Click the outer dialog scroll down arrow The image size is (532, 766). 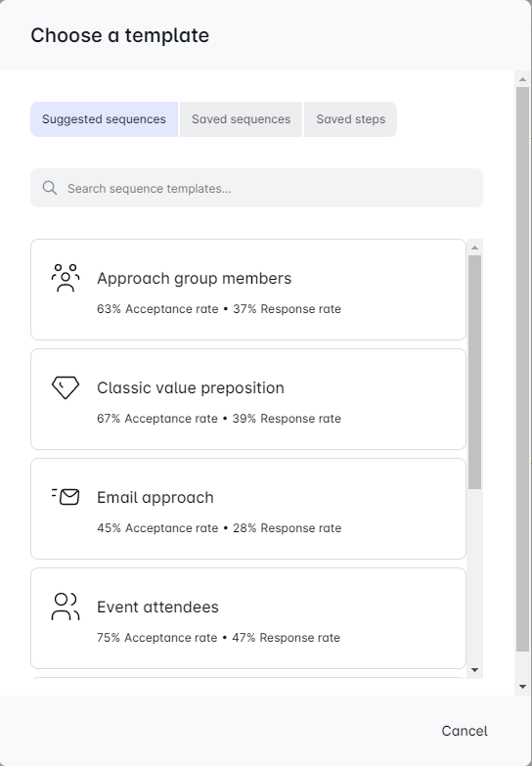point(522,687)
